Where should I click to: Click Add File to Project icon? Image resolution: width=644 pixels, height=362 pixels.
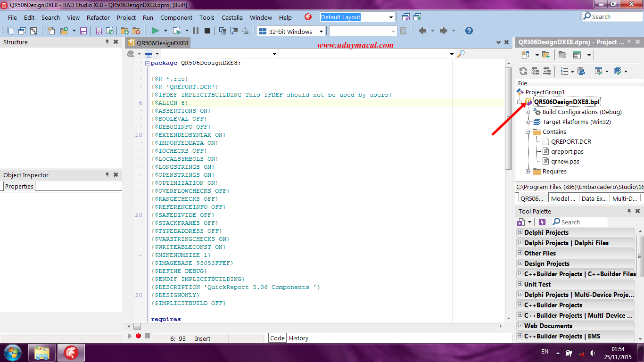click(125, 31)
